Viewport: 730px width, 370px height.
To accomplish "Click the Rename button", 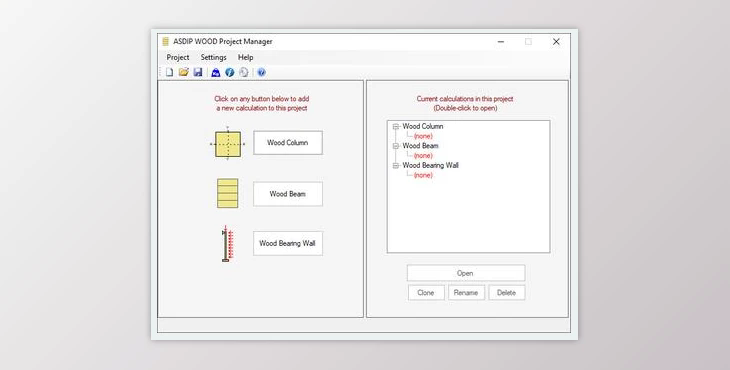I will pos(466,293).
